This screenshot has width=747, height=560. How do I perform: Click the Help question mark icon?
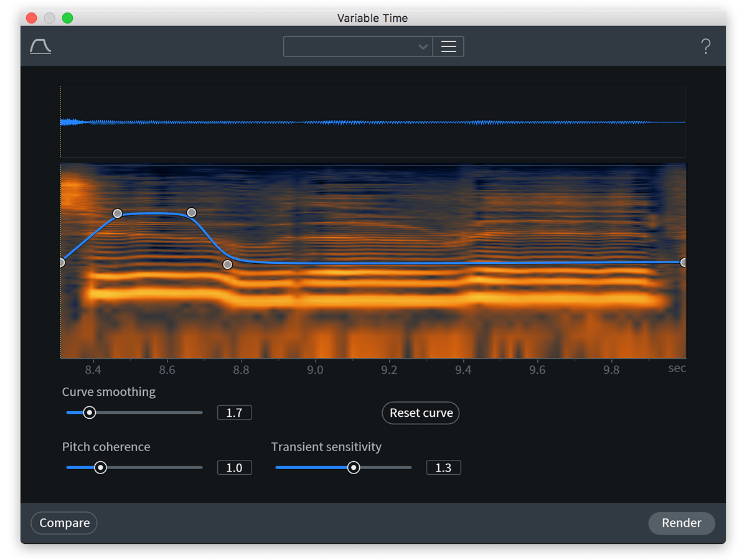pyautogui.click(x=705, y=46)
